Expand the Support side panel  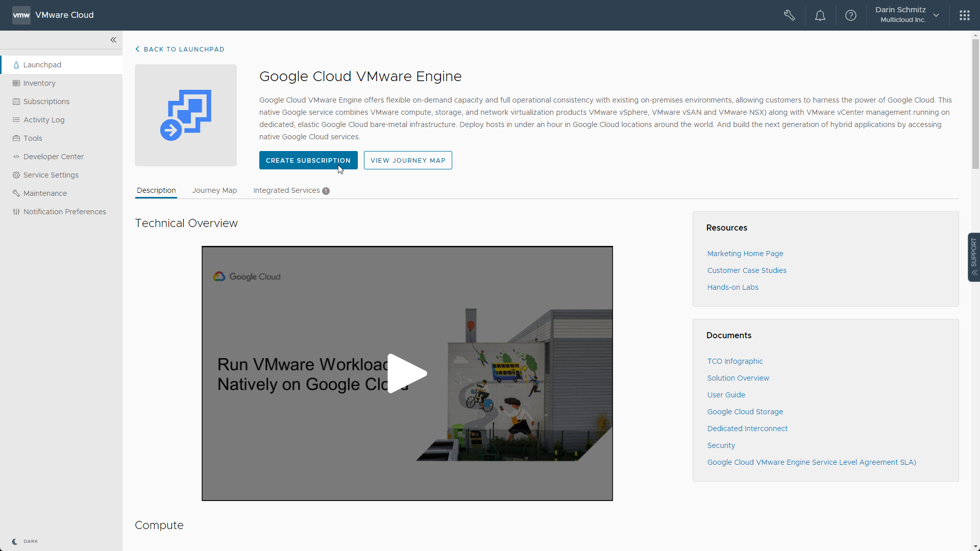(x=974, y=257)
